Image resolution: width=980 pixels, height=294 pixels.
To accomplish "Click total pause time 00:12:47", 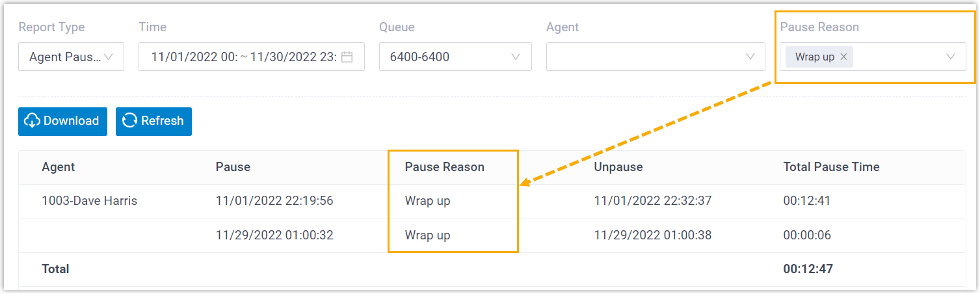I will (x=808, y=269).
